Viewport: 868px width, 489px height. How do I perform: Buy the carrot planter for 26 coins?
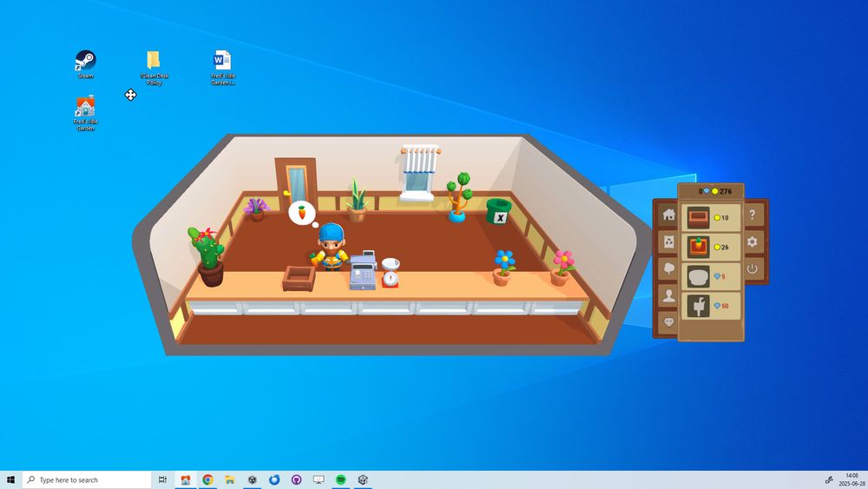pos(711,247)
